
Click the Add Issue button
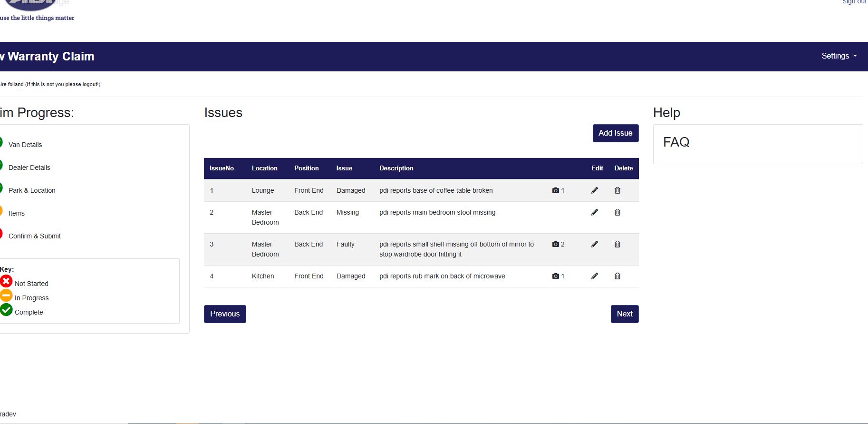[615, 133]
